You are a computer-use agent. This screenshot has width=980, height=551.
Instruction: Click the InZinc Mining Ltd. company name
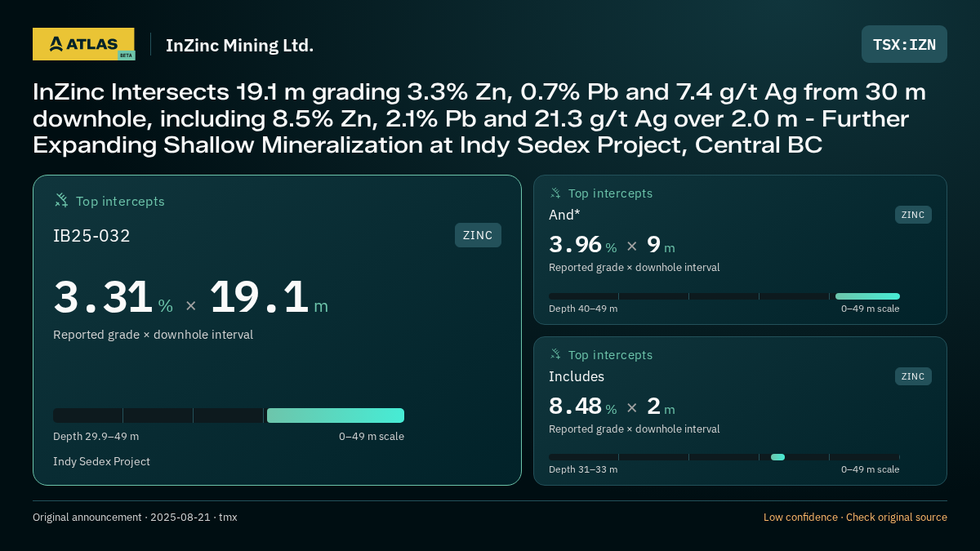pyautogui.click(x=239, y=46)
